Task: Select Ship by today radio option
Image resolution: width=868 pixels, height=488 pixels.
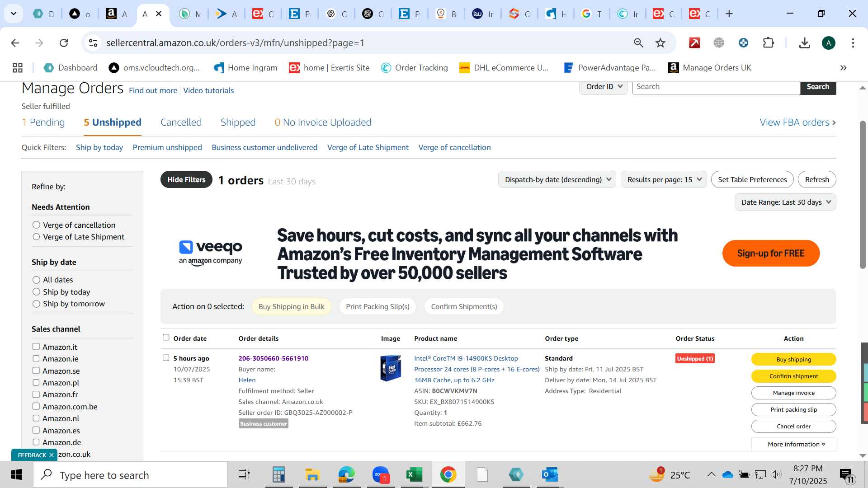Action: [x=36, y=292]
